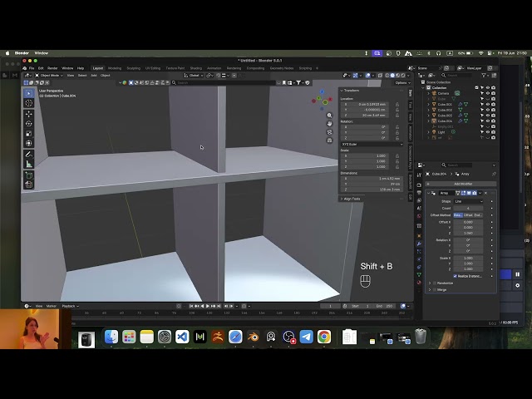This screenshot has height=399, width=532.
Task: Open the Edit menu
Action: point(41,68)
